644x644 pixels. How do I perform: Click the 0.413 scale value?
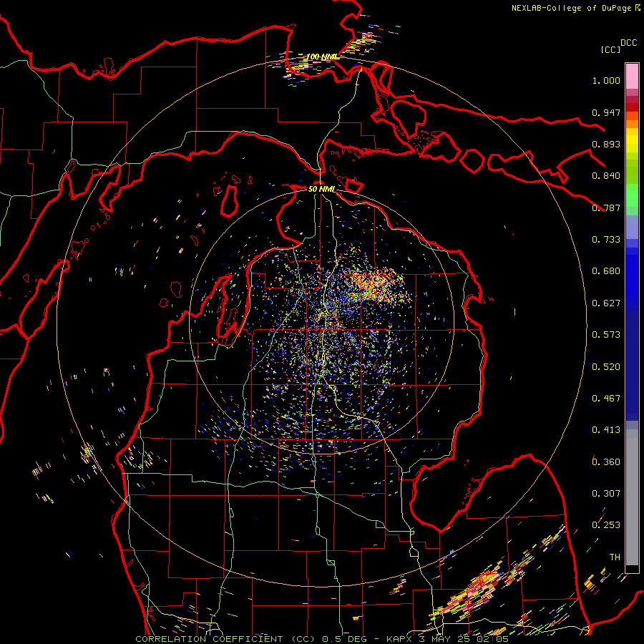click(606, 430)
